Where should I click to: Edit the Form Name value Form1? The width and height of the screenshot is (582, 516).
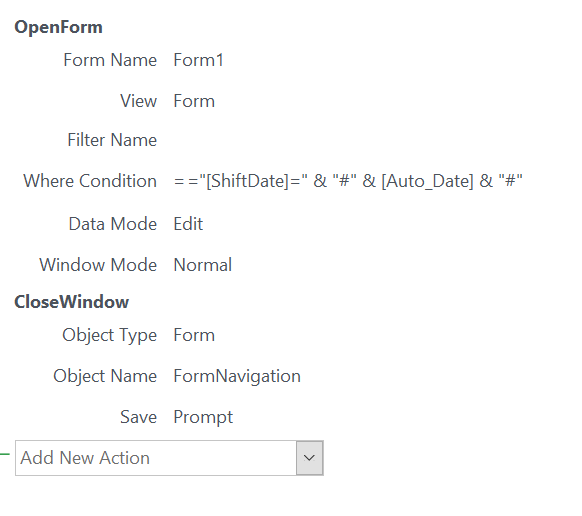pyautogui.click(x=199, y=60)
